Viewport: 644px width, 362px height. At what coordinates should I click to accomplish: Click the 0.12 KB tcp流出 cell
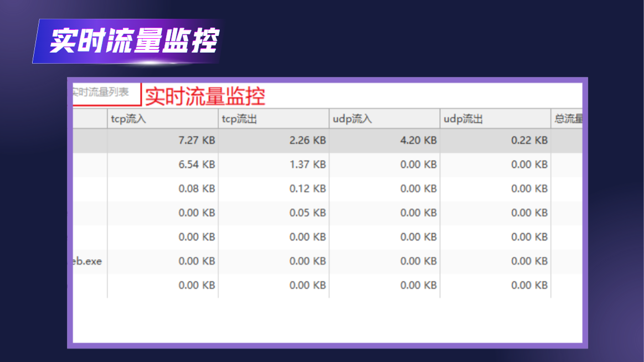tap(274, 189)
